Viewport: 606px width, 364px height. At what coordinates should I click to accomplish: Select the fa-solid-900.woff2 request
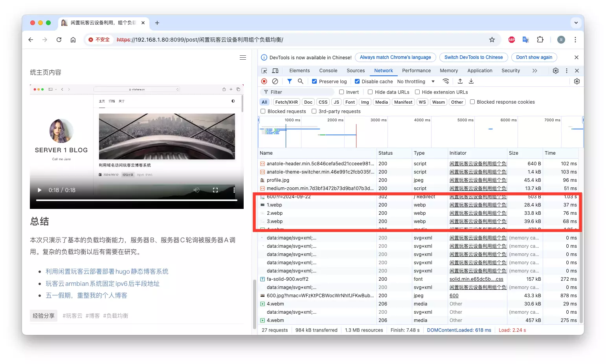tap(419, 279)
